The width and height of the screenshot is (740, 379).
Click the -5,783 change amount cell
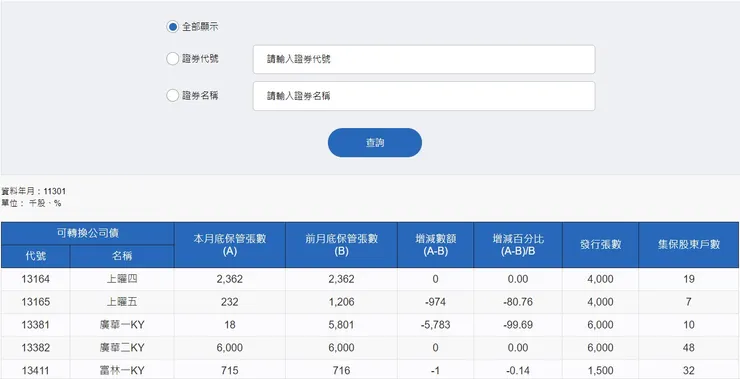click(435, 325)
